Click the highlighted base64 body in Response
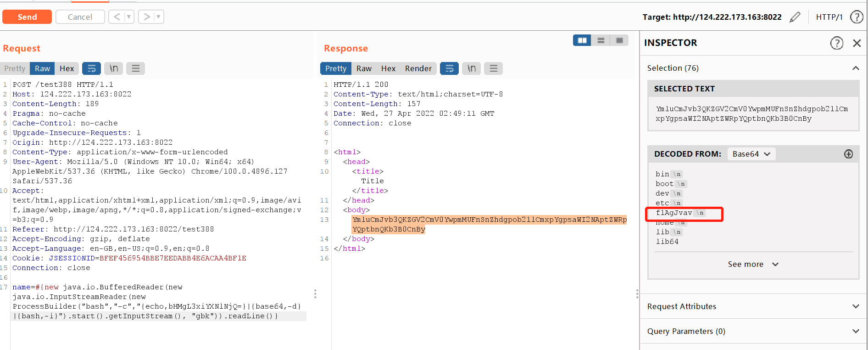This screenshot has width=868, height=350. coord(490,225)
